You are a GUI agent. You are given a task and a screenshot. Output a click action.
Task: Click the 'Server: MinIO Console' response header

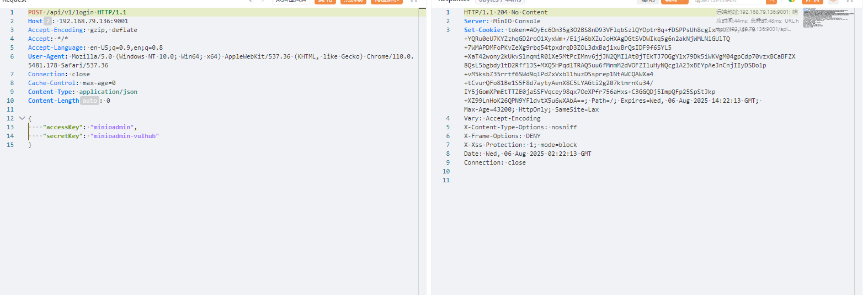tap(502, 21)
